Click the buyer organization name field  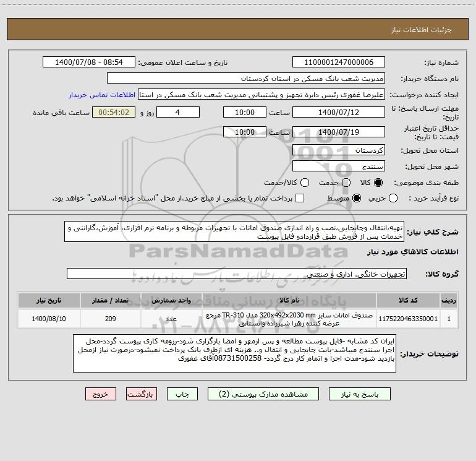click(246, 79)
